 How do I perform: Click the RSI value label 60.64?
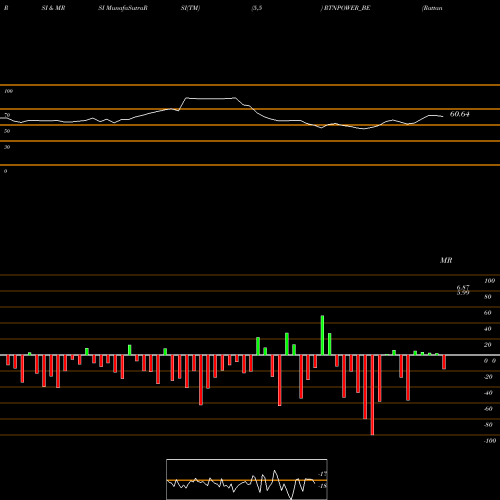point(460,114)
